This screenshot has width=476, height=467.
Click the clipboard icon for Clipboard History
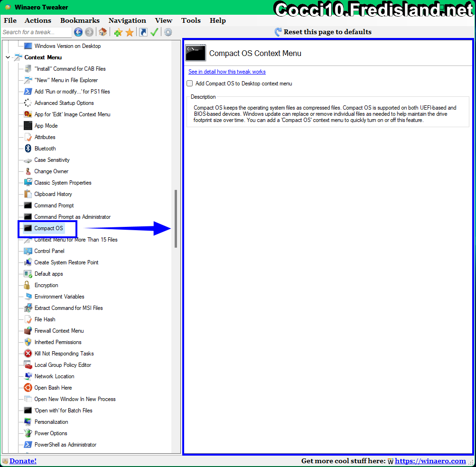[28, 194]
